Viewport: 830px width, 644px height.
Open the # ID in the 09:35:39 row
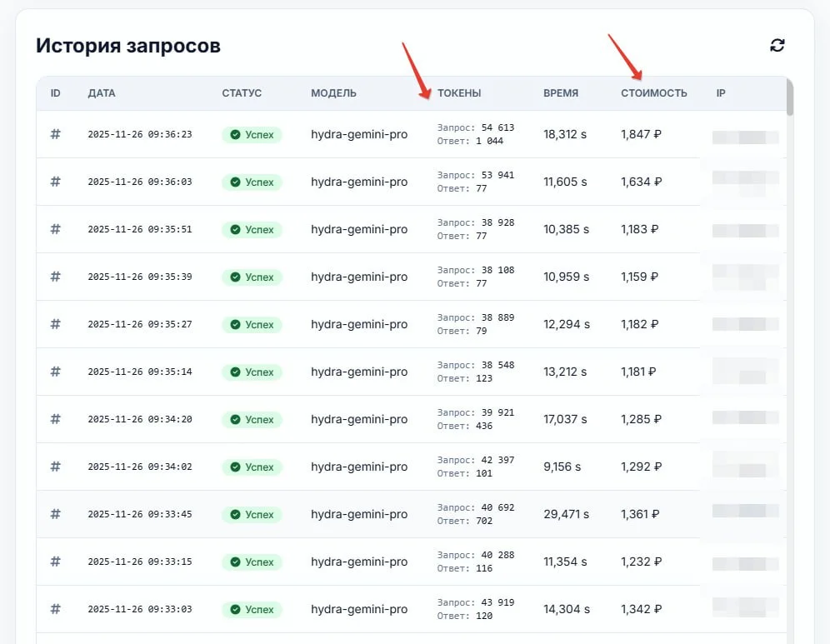tap(56, 277)
